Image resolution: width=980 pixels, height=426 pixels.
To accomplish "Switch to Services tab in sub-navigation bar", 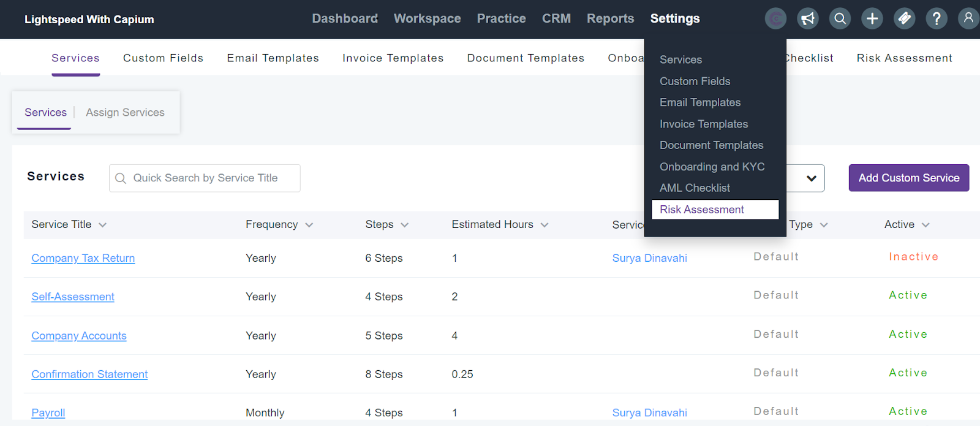I will (x=75, y=58).
